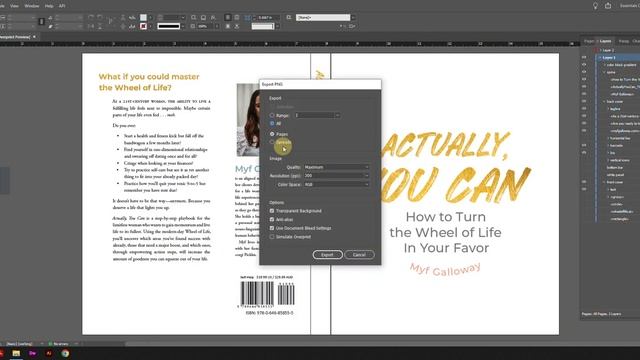Select the Range radio button

[272, 116]
